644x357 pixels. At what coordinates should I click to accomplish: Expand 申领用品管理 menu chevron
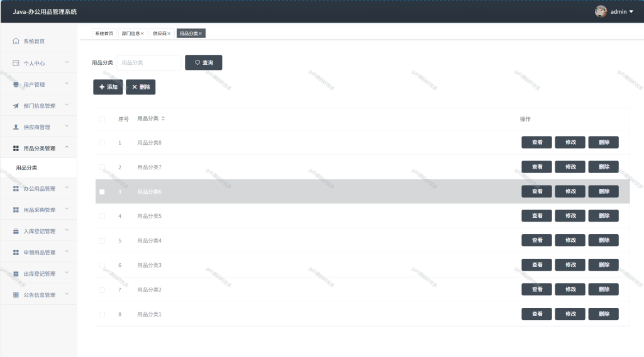pos(67,251)
